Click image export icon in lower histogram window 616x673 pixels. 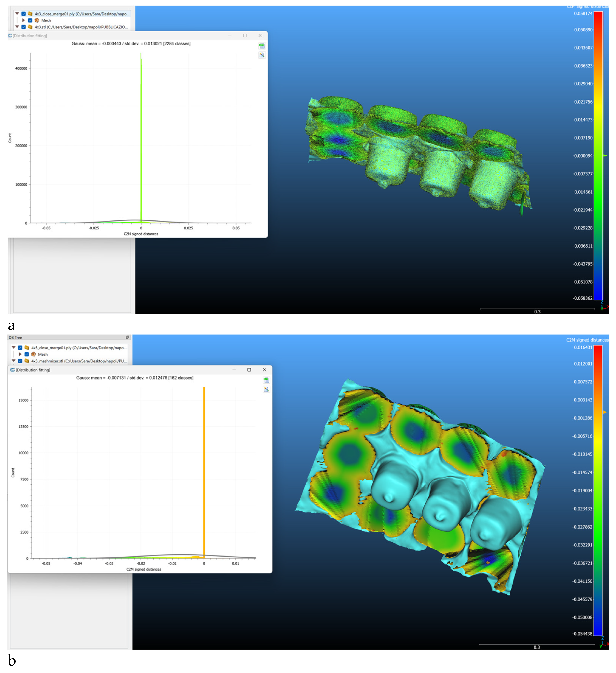266,389
